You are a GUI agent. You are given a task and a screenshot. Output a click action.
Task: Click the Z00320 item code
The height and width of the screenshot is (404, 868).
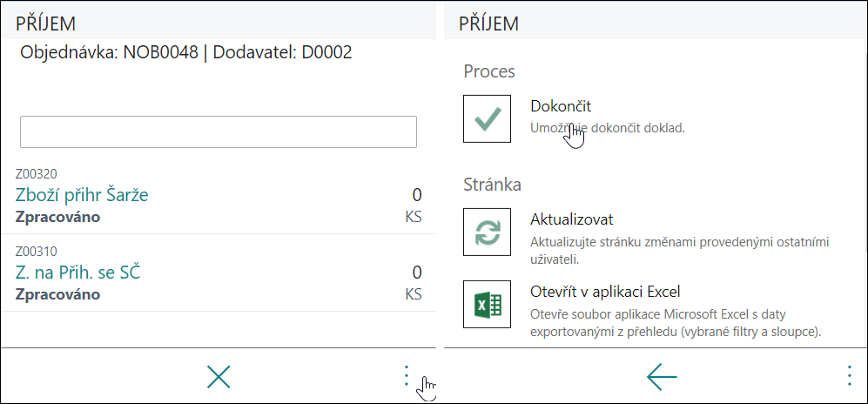[36, 174]
